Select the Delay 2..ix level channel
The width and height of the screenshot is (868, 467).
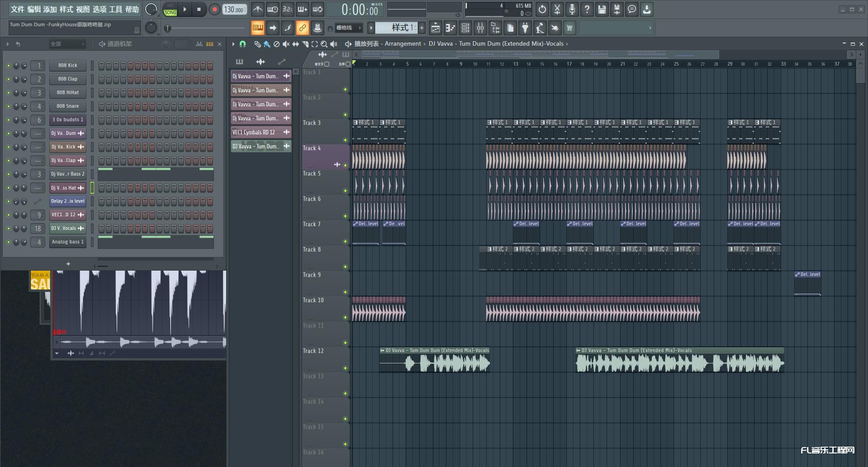click(68, 201)
